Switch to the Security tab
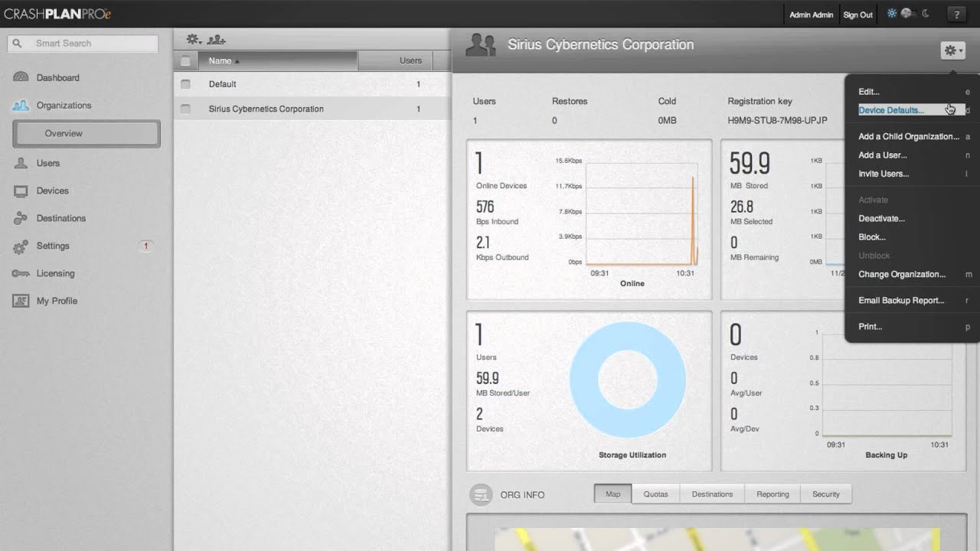Image resolution: width=980 pixels, height=551 pixels. (826, 494)
